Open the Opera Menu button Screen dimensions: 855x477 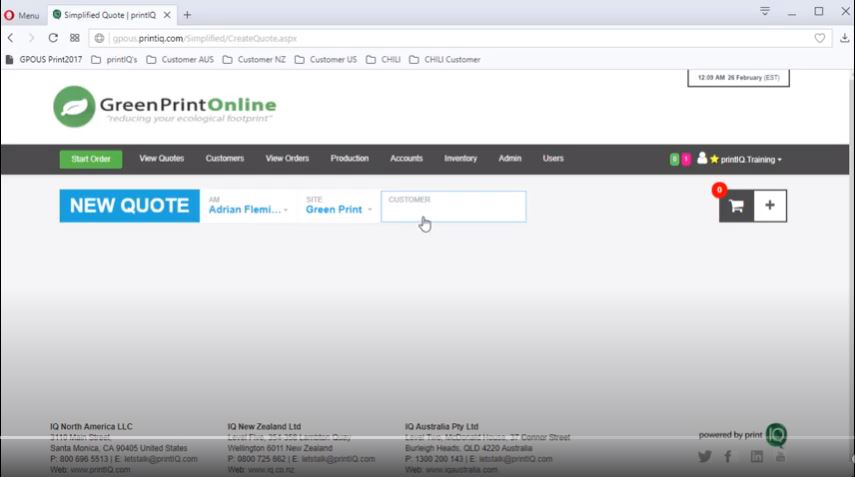point(22,15)
